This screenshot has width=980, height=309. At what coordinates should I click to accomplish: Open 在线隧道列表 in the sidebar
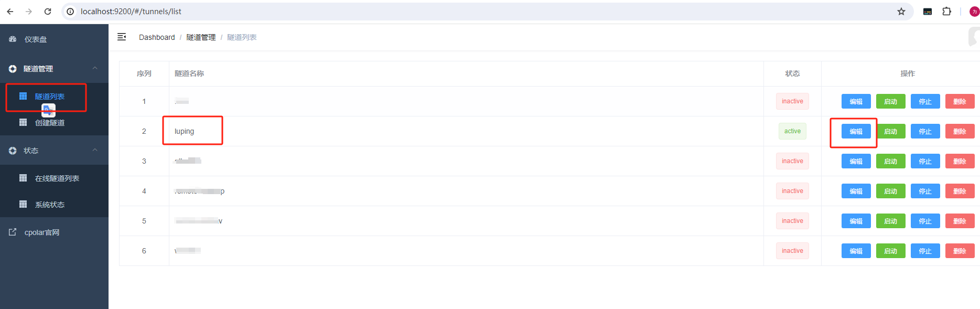(57, 178)
